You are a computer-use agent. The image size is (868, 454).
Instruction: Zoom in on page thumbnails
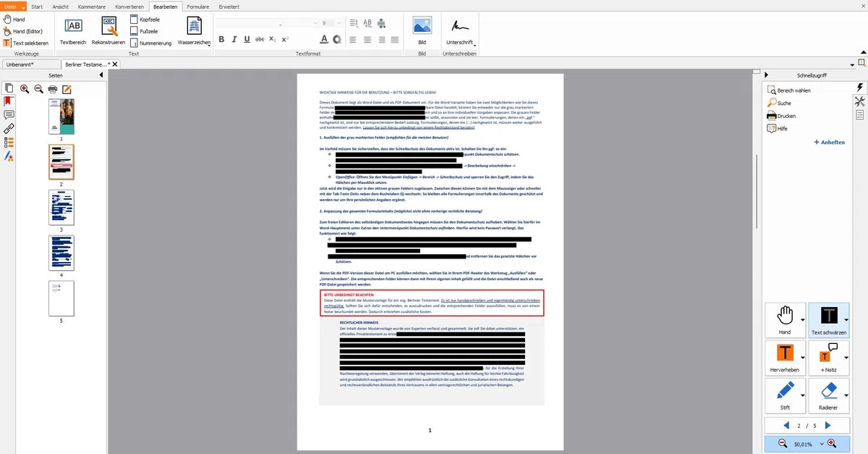(x=25, y=89)
